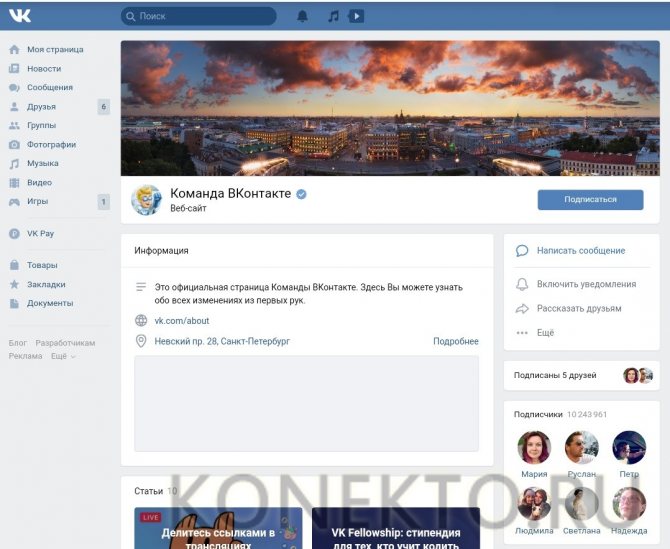
Task: Click the Команда ВКонтакте avatar
Action: (147, 200)
